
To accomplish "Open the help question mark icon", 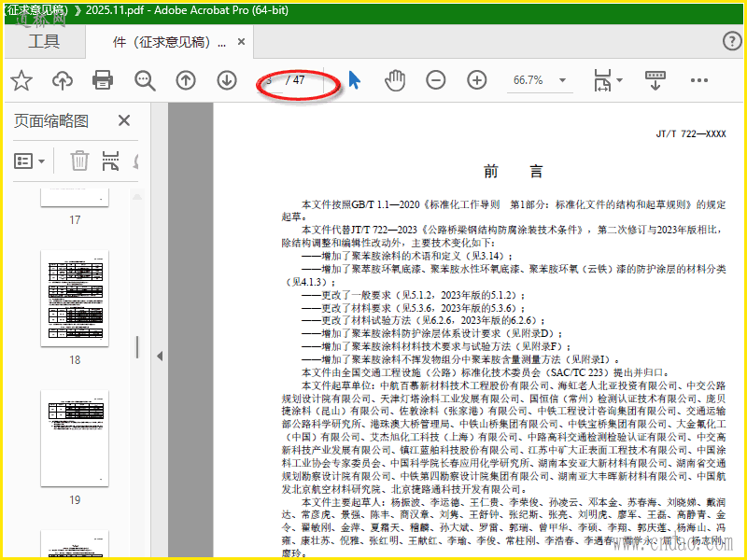I will [732, 41].
